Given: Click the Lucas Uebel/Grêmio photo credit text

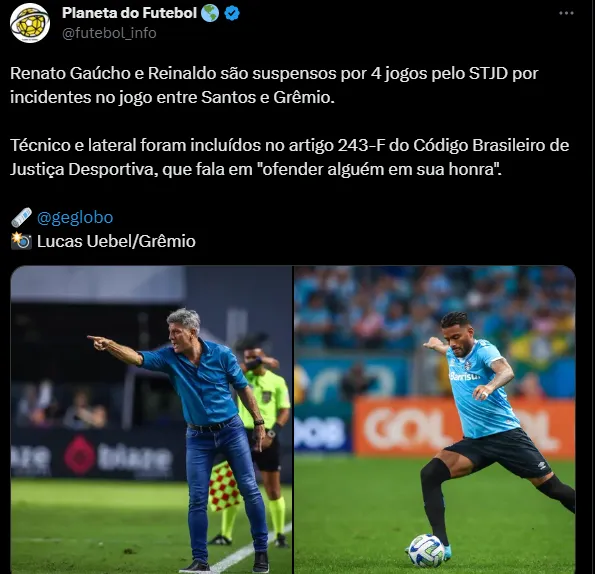Looking at the screenshot, I should tap(116, 241).
